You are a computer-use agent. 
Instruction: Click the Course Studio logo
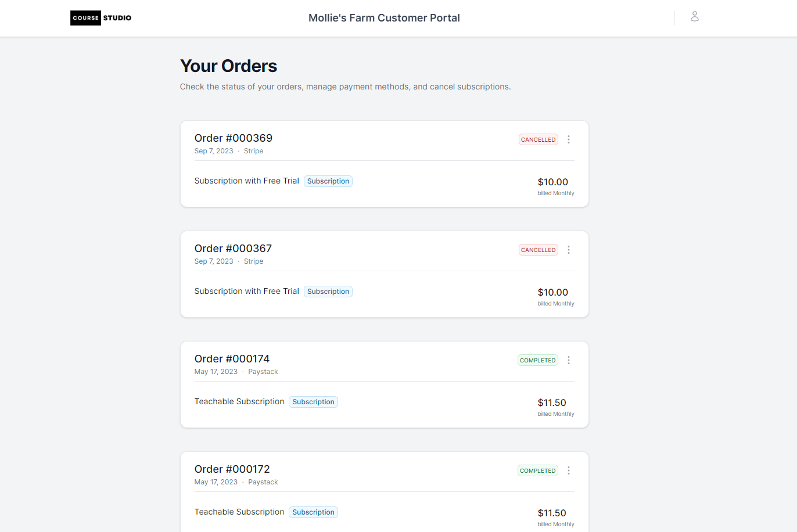click(x=100, y=17)
